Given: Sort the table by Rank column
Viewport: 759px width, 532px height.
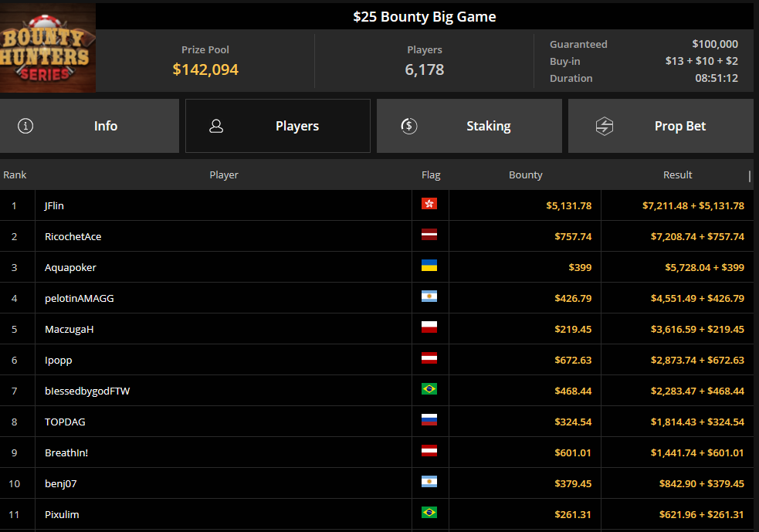Looking at the screenshot, I should [x=15, y=175].
